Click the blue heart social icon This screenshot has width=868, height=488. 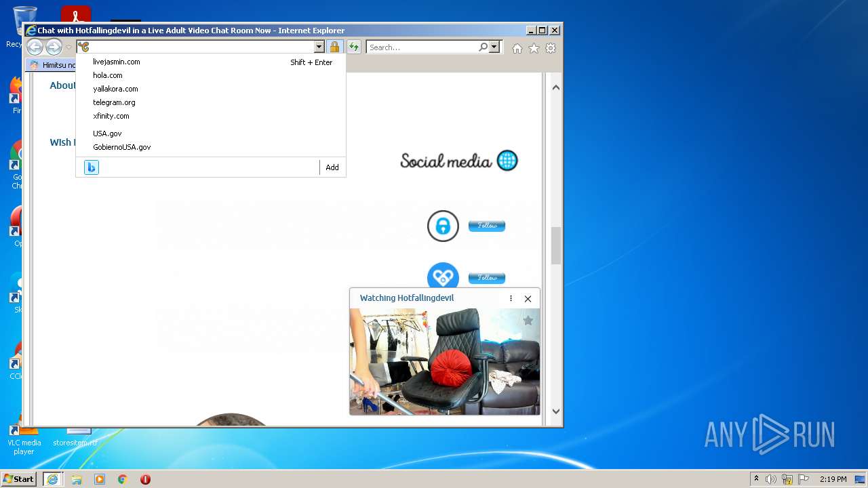[443, 277]
